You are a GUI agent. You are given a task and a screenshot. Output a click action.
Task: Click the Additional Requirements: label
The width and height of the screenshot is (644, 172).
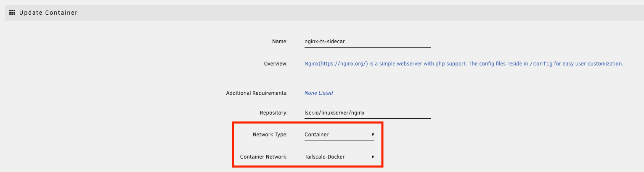coord(257,93)
